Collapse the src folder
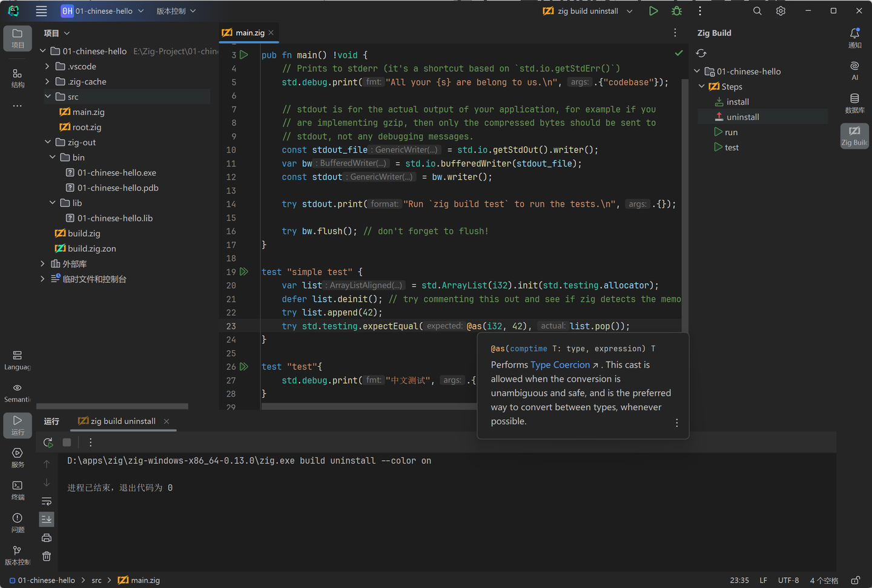Screen dimensions: 872x588 tap(48, 97)
